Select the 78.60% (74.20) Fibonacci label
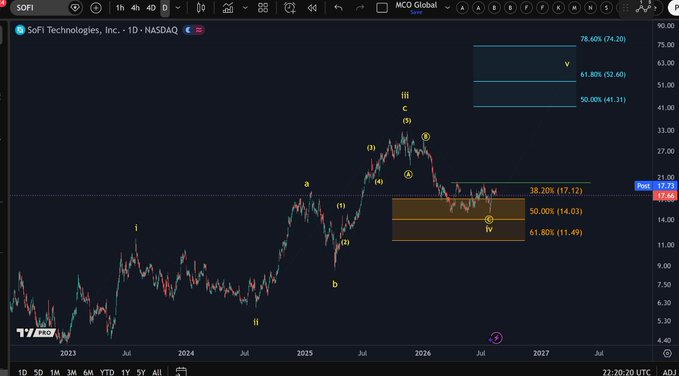Screen dimensions: 679x376 pos(603,39)
